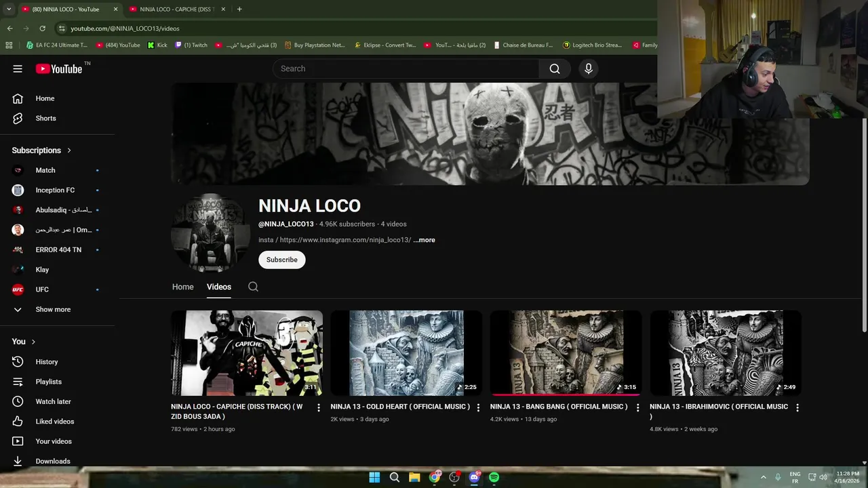Open ERROR 404 TN subscription channel
The width and height of the screenshot is (868, 488).
tap(60, 249)
